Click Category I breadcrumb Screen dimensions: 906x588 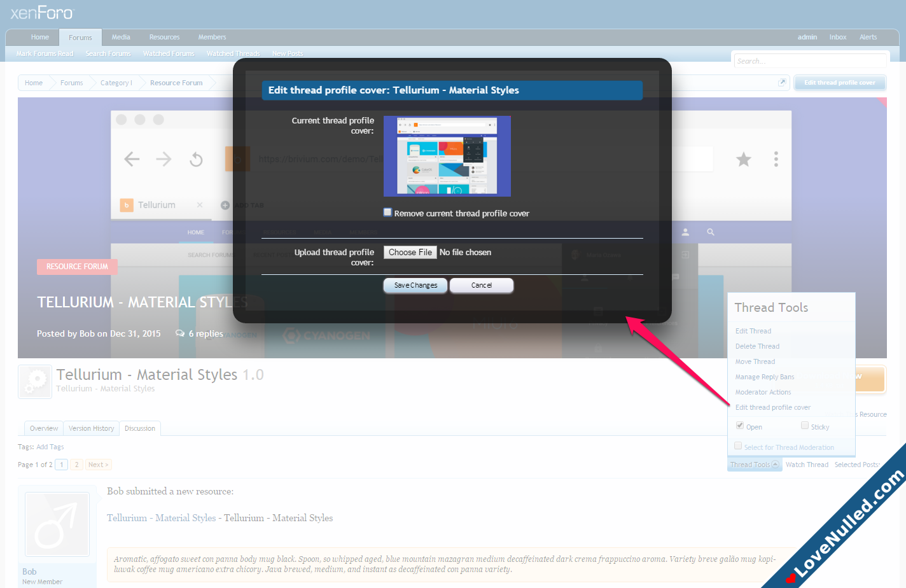[x=116, y=83]
